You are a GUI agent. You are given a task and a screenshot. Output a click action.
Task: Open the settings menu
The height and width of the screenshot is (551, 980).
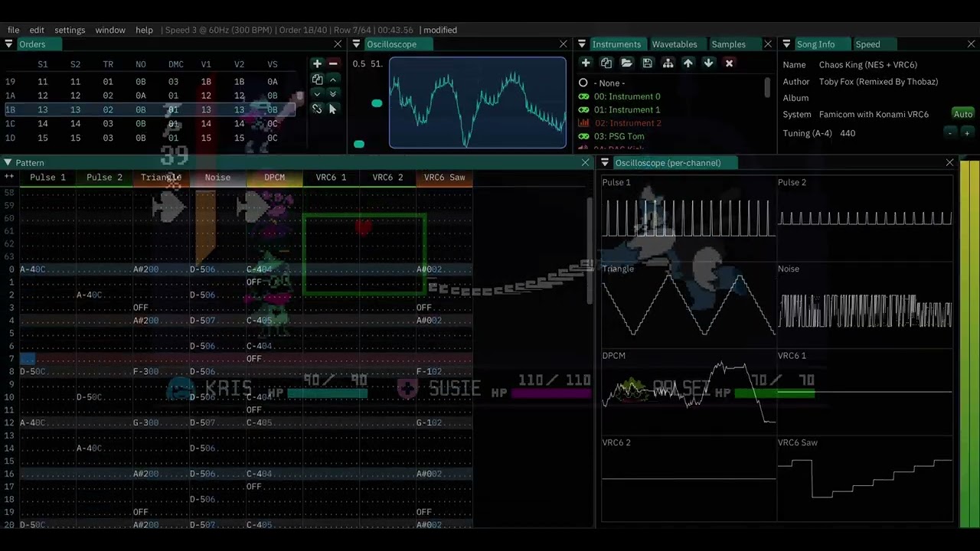click(x=70, y=30)
